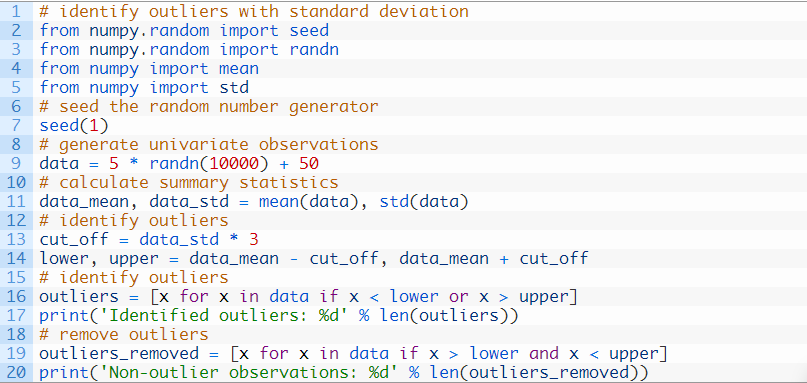Image resolution: width=807 pixels, height=383 pixels.
Task: Click the word 'std' on line 5
Action: (234, 88)
